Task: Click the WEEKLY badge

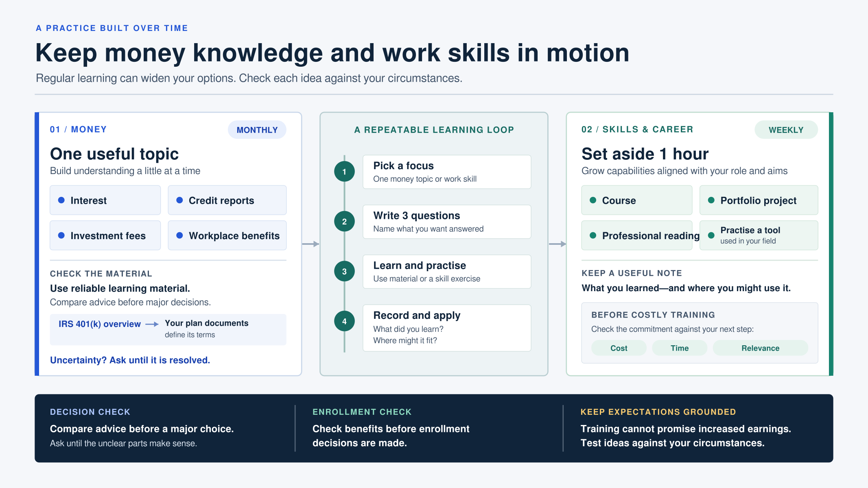Action: pyautogui.click(x=786, y=130)
